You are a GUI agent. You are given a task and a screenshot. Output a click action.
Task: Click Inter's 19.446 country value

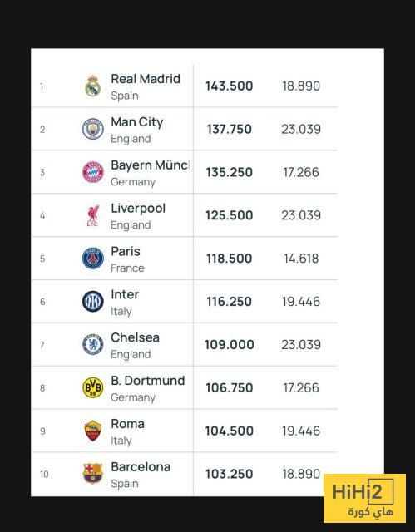click(x=301, y=302)
